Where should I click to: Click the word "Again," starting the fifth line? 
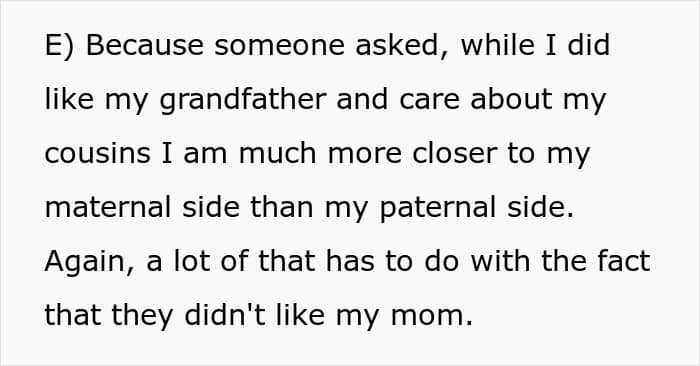click(x=89, y=262)
